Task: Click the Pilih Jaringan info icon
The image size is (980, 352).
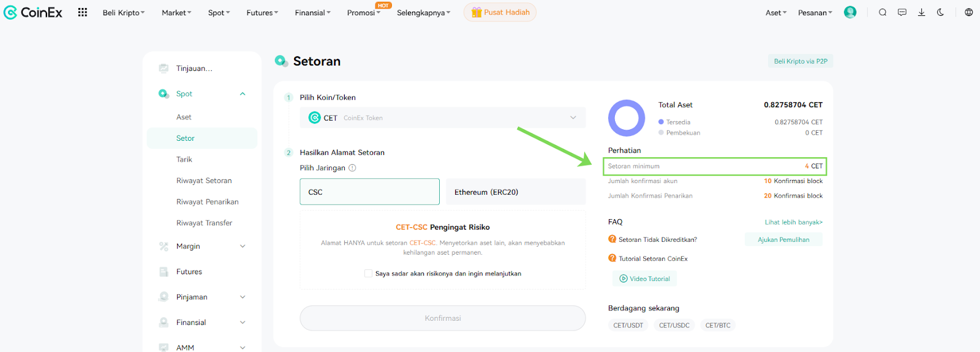Action: [x=352, y=168]
